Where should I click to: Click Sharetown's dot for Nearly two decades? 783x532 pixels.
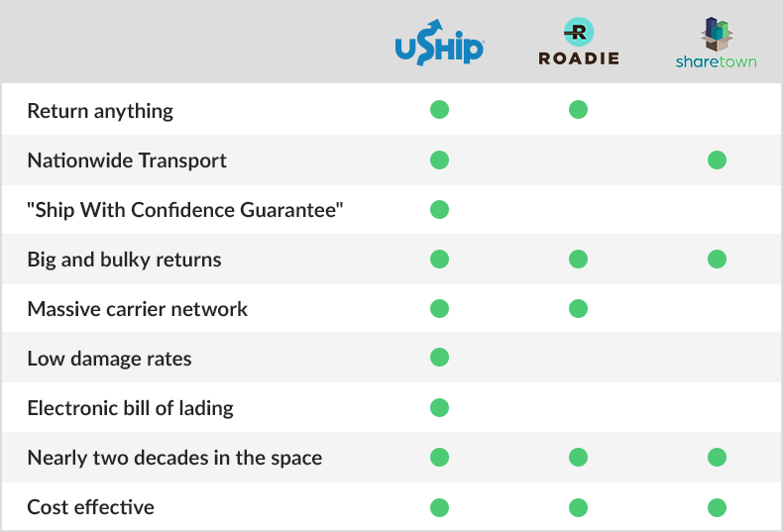pos(717,458)
